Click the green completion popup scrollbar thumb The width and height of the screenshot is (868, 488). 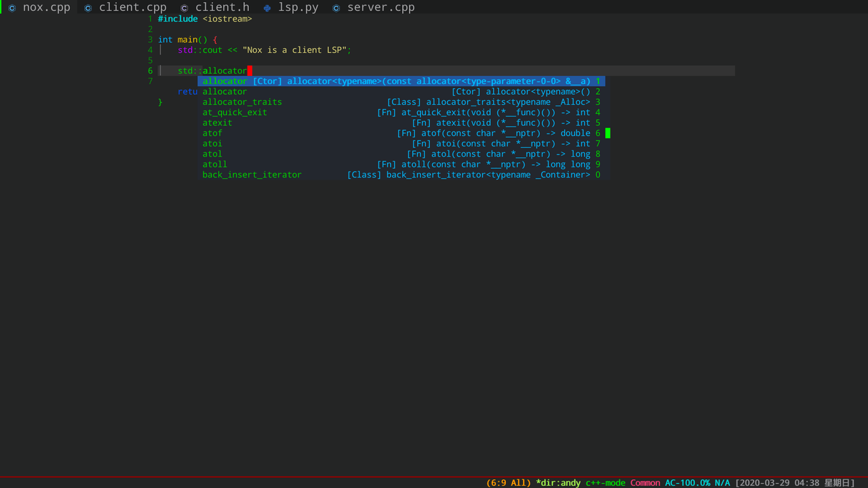coord(608,133)
